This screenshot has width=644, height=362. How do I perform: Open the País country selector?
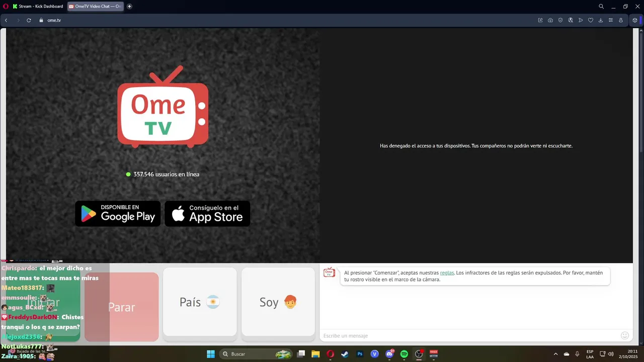tap(200, 302)
